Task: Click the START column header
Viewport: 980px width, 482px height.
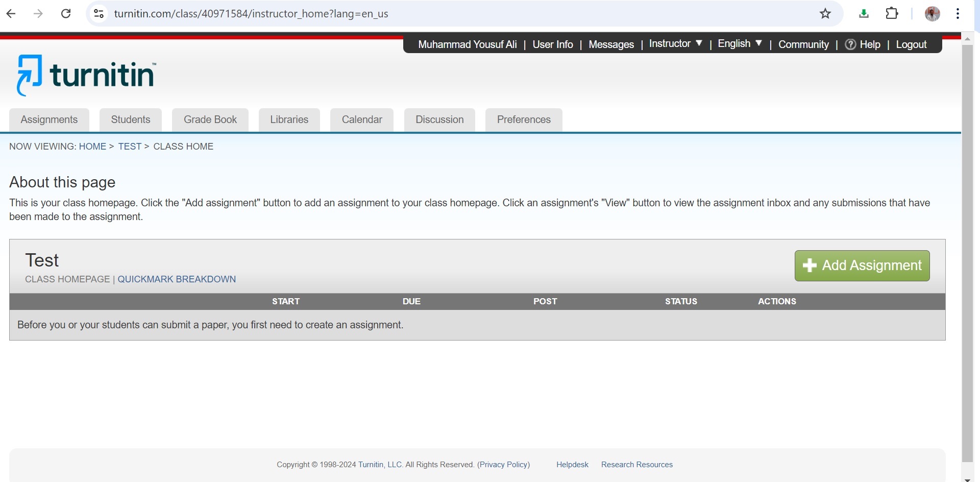Action: point(286,301)
